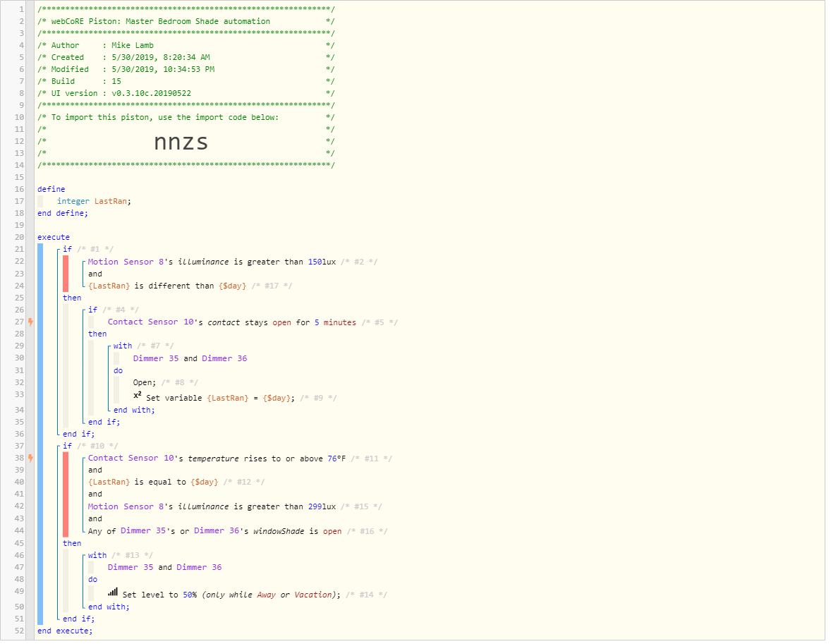Click the end define; statement
Image resolution: width=831 pixels, height=644 pixels.
63,214
